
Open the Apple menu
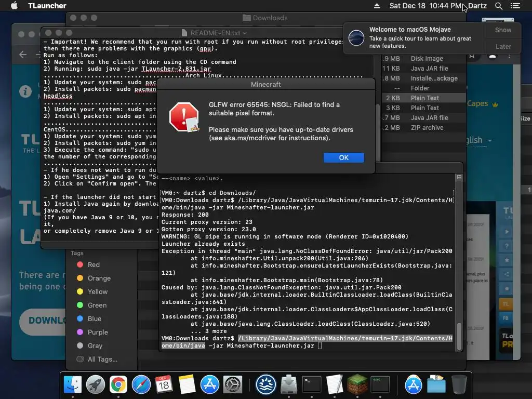pos(14,5)
